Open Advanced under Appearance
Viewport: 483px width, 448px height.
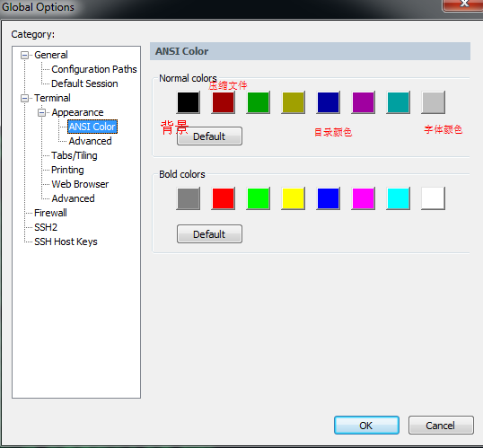tap(90, 141)
